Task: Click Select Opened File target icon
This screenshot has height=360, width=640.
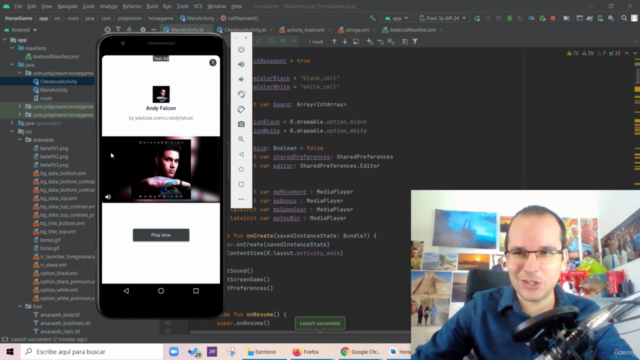Action: click(107, 30)
